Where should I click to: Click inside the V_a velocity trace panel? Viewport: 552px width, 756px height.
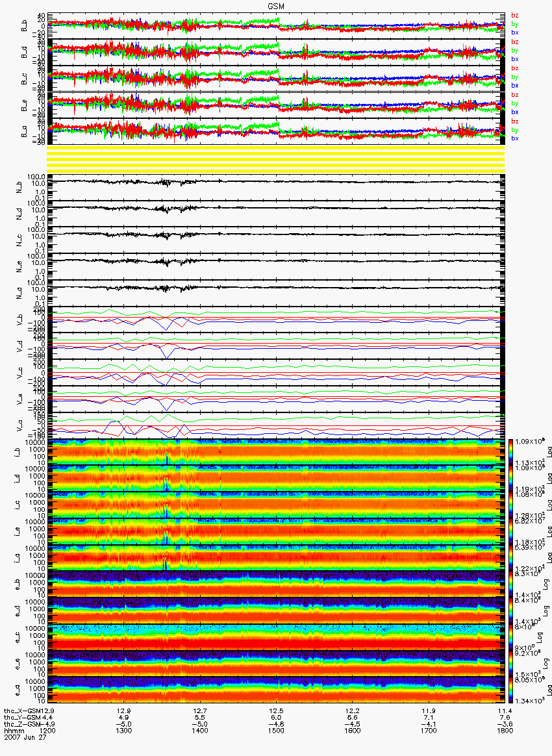[276, 425]
